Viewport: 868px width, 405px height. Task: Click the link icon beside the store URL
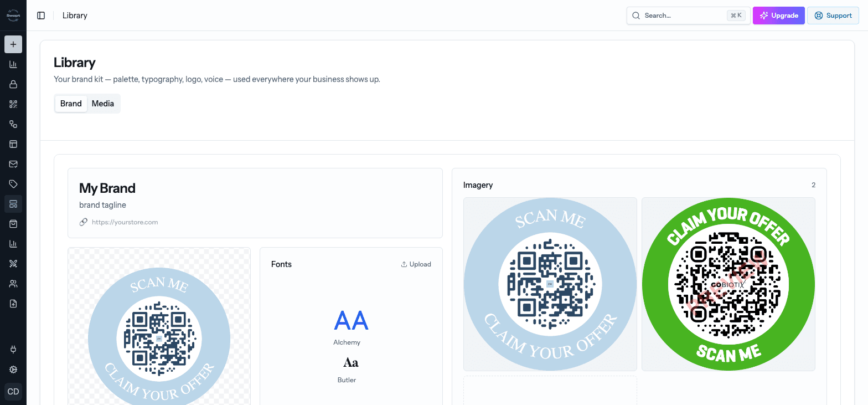(84, 222)
